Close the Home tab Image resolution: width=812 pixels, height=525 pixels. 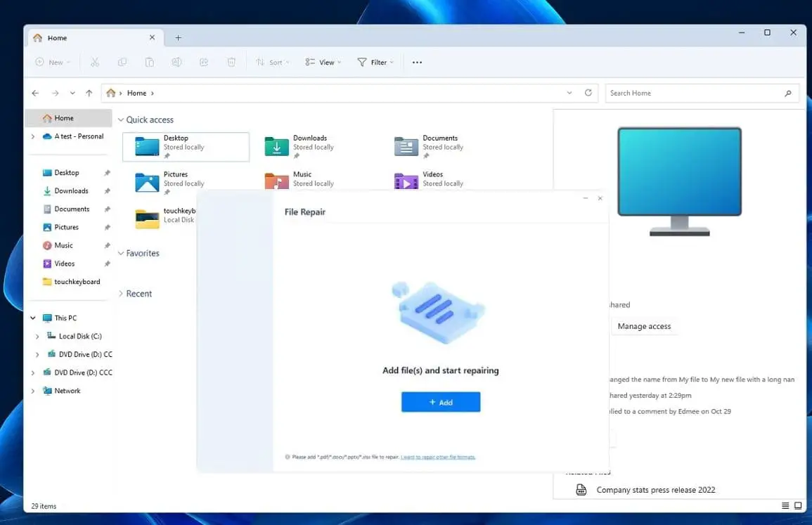coord(152,37)
